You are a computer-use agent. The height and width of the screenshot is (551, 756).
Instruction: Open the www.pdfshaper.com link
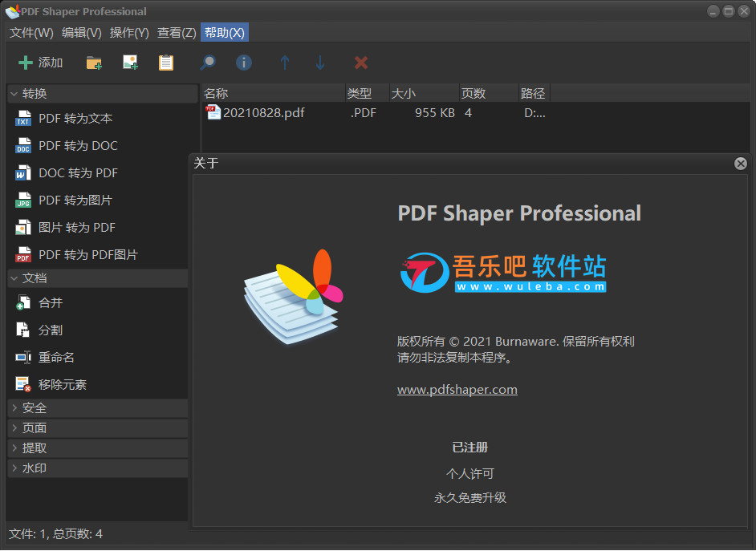tap(457, 389)
